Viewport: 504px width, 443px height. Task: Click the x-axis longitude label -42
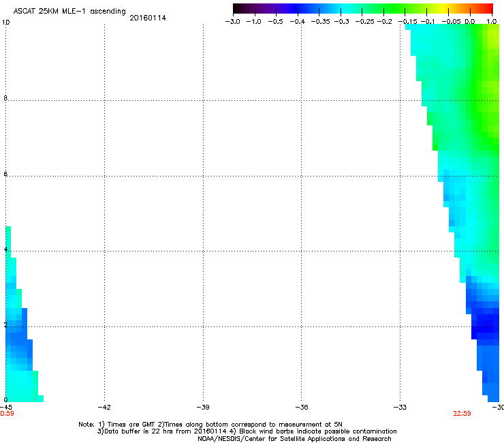[104, 408]
